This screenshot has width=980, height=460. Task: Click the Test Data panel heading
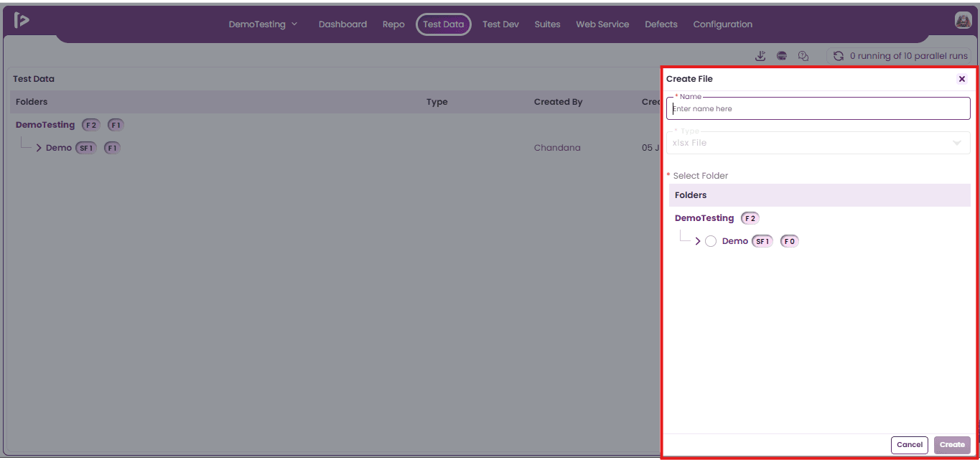click(34, 79)
